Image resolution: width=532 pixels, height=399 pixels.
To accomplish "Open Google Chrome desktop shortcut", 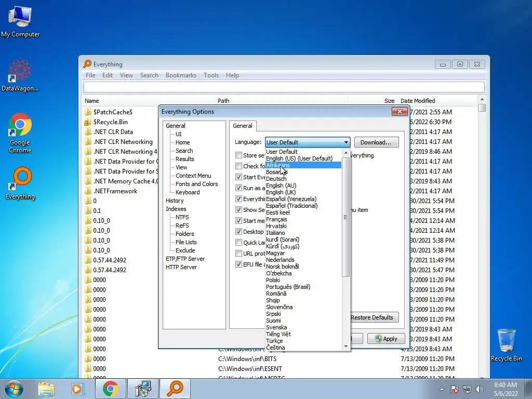I will tap(20, 133).
